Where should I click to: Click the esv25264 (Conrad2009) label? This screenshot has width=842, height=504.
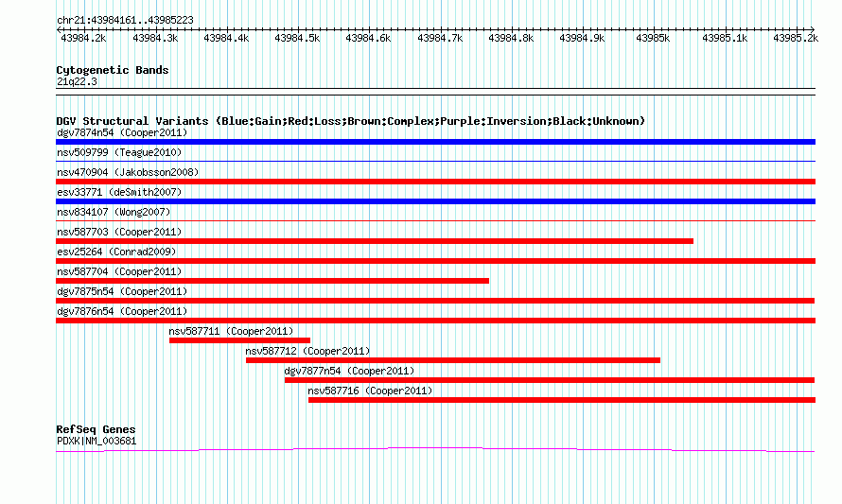pyautogui.click(x=116, y=252)
